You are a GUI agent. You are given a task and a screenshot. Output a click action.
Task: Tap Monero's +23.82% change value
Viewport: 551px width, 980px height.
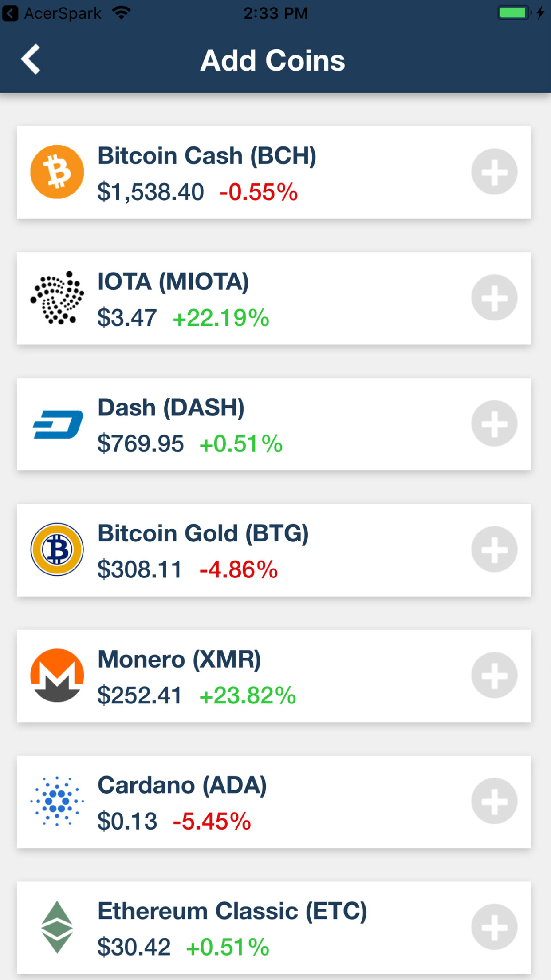click(x=248, y=695)
